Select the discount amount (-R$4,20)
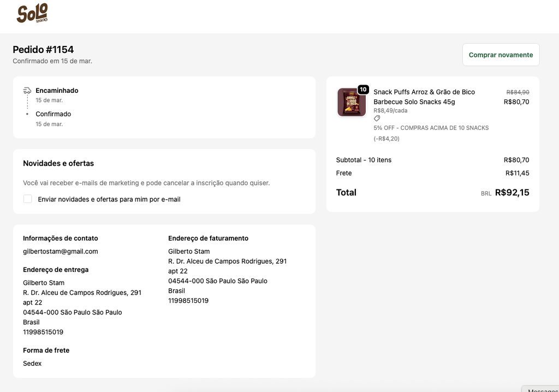This screenshot has height=392, width=559. click(386, 138)
